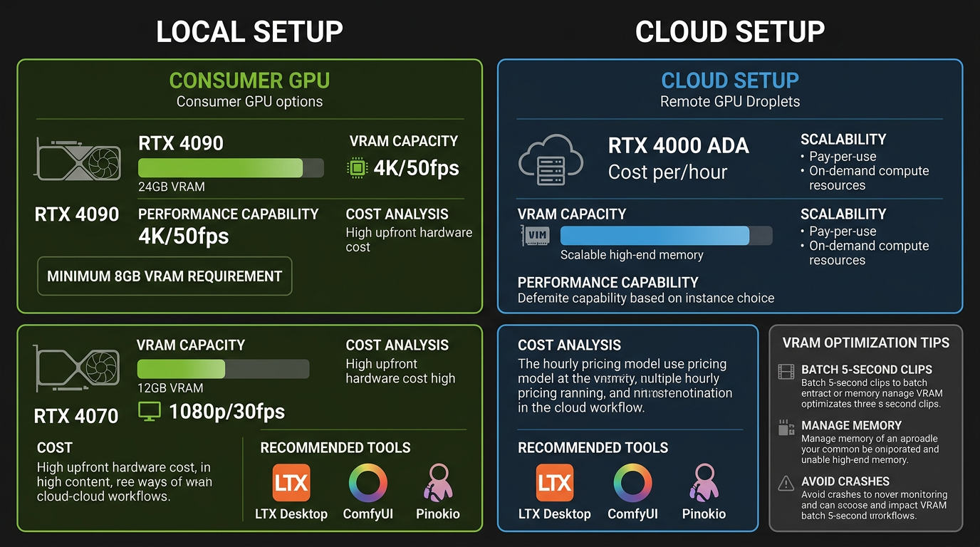Click the Cost per/hour text

[668, 172]
